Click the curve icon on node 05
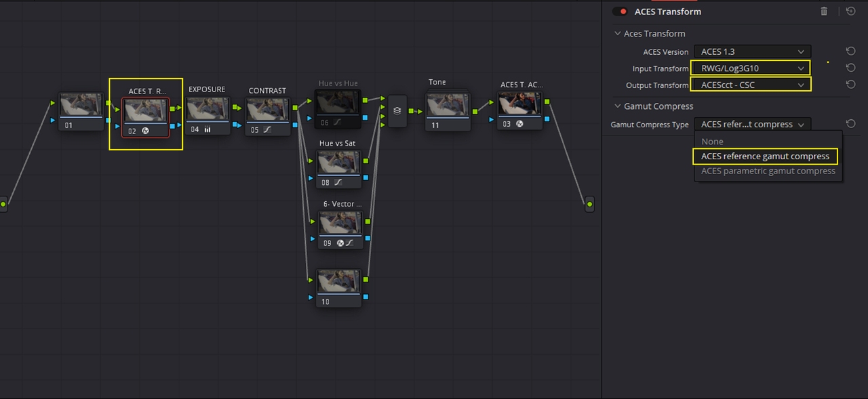 (x=267, y=129)
